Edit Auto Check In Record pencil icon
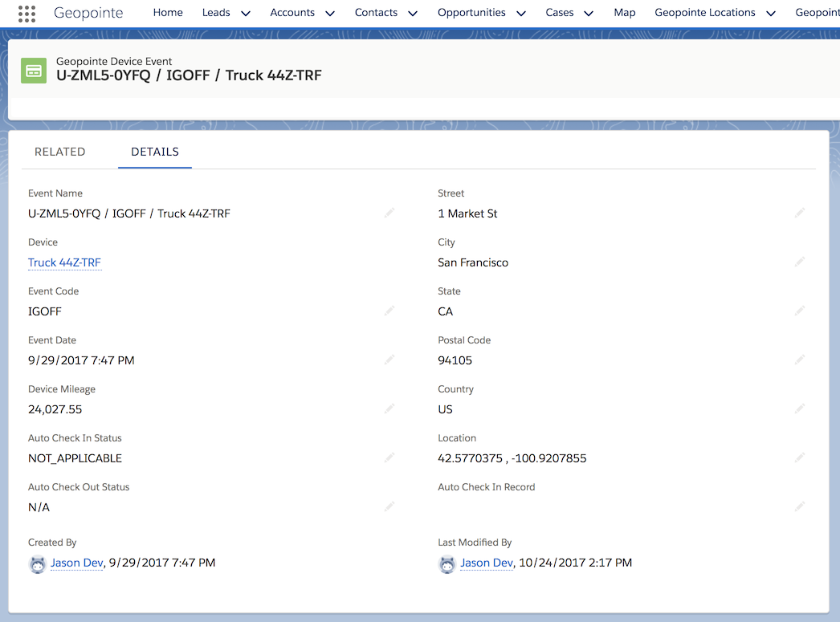Viewport: 840px width, 622px height. tap(800, 506)
